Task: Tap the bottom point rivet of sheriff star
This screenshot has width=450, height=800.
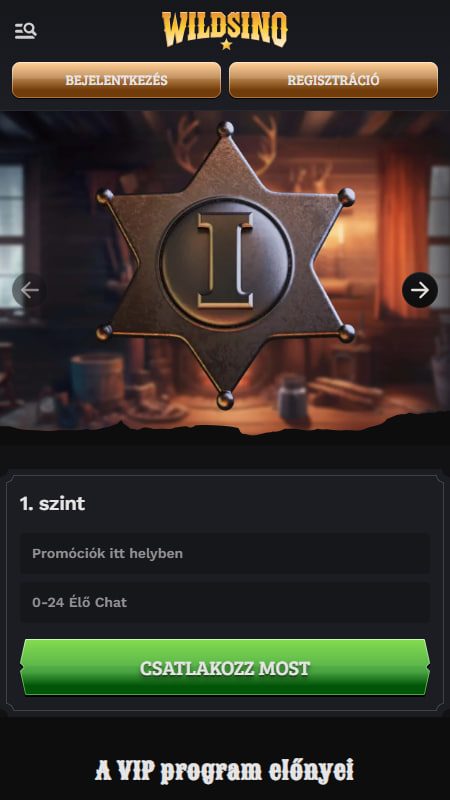Action: click(225, 399)
